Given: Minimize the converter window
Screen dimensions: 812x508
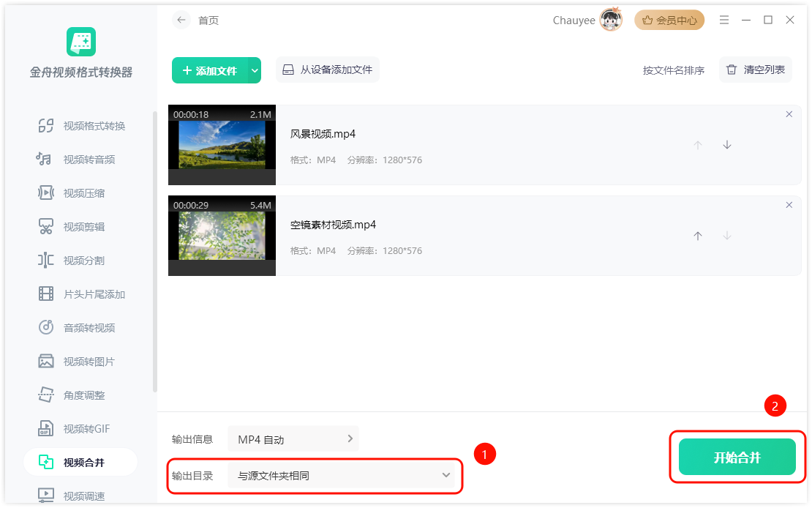Looking at the screenshot, I should pos(746,20).
